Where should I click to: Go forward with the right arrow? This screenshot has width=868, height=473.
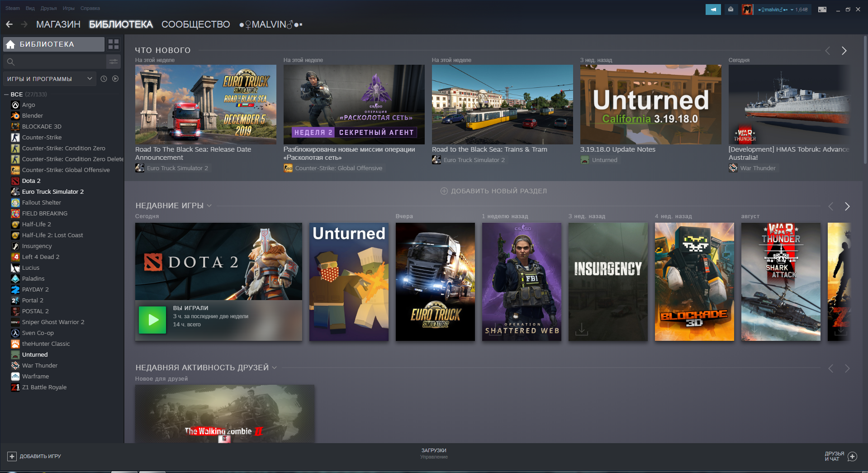coord(24,24)
